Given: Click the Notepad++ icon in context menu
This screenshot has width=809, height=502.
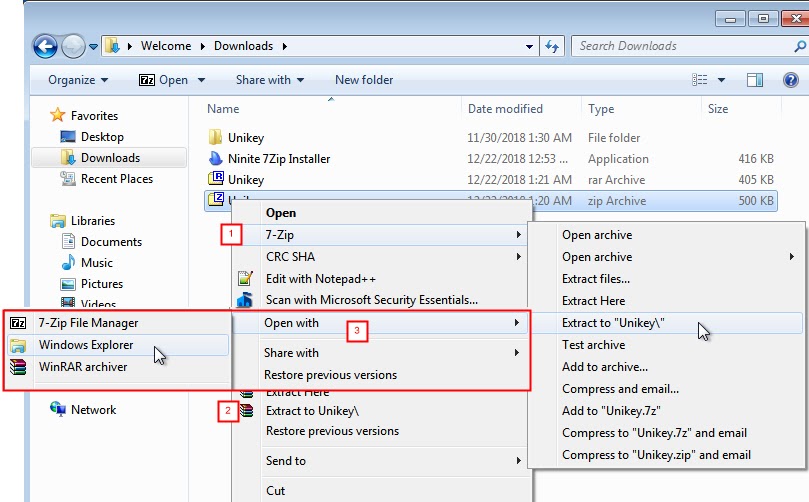Looking at the screenshot, I should point(245,279).
